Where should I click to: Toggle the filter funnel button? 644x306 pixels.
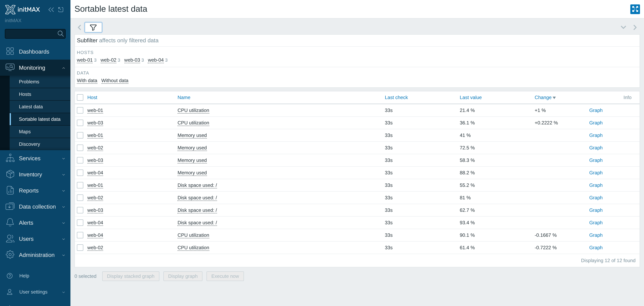click(93, 27)
